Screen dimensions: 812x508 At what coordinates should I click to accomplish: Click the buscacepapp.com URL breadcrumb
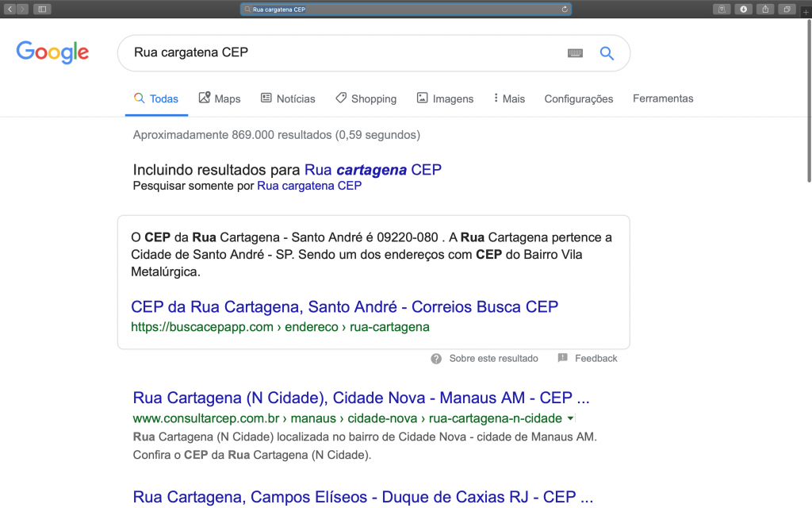(280, 327)
